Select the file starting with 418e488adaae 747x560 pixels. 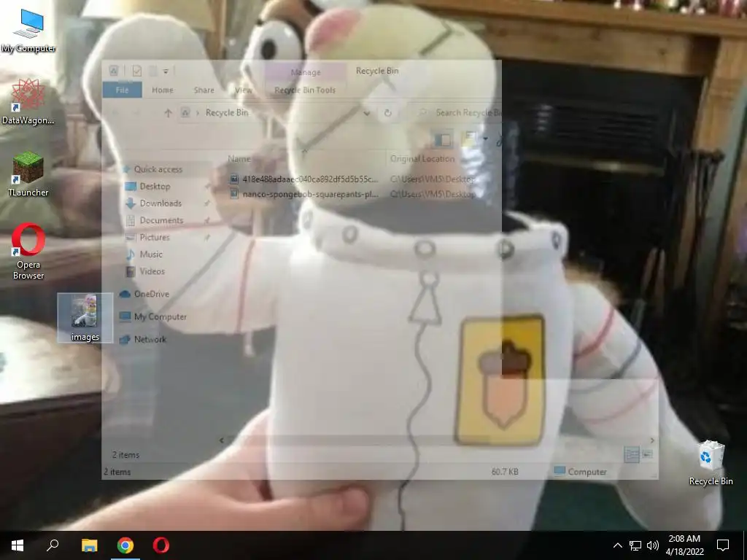coord(309,179)
